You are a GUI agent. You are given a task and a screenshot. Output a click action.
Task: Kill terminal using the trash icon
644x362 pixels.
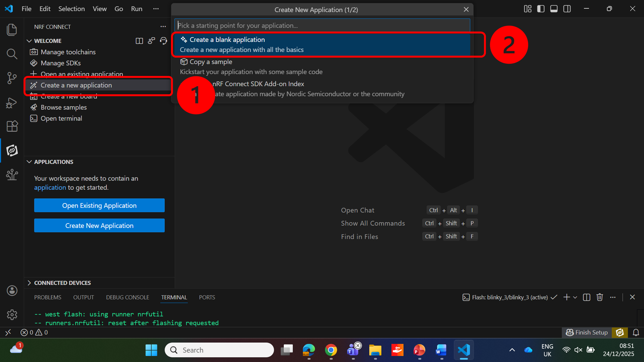(x=600, y=297)
